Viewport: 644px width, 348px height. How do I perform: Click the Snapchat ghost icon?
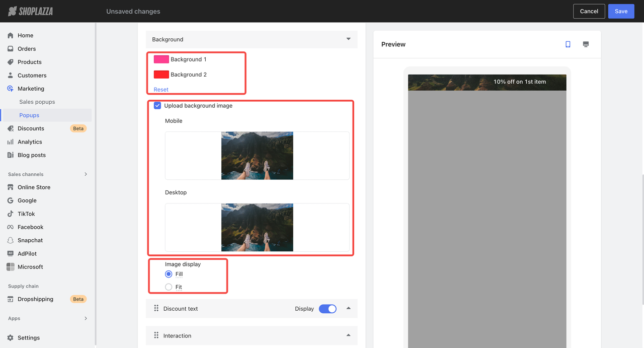[x=11, y=240]
